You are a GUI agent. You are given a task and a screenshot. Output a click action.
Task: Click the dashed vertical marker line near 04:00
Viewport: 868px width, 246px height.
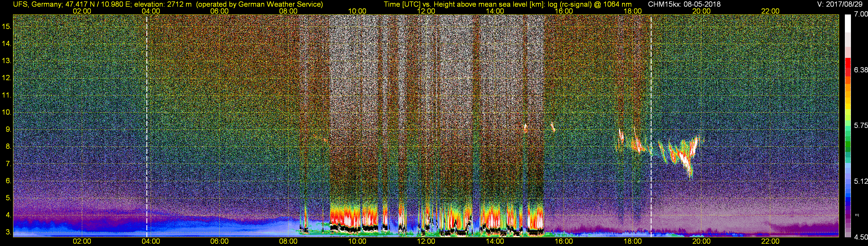tap(147, 126)
